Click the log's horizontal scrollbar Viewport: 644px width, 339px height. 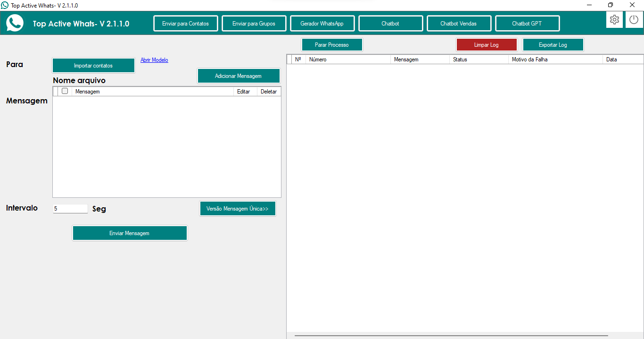[451, 336]
